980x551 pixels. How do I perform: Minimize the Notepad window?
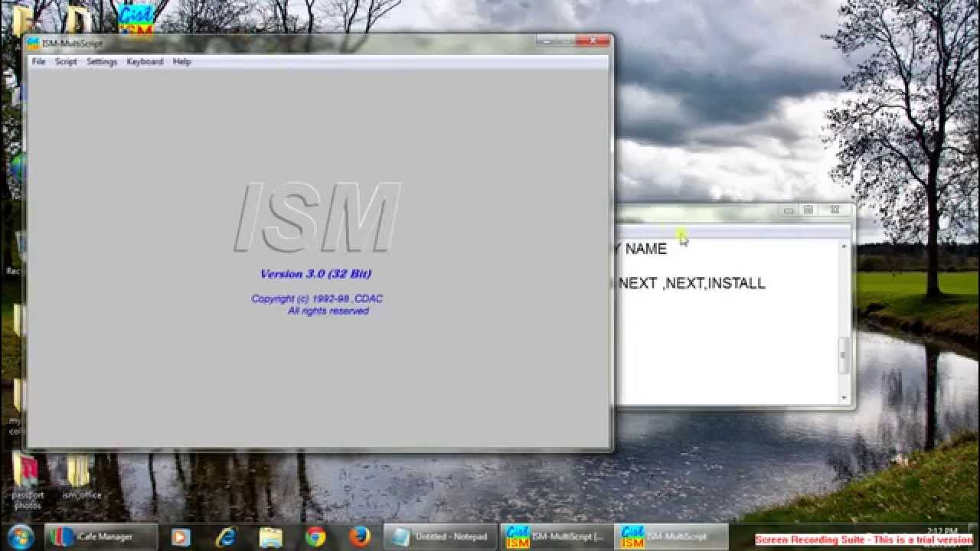(789, 210)
